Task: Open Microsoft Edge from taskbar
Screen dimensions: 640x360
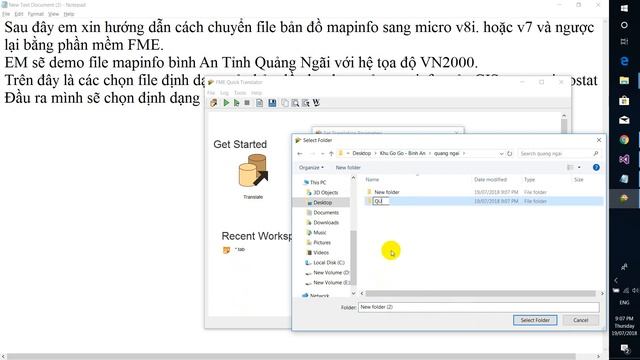Action: pos(624,61)
